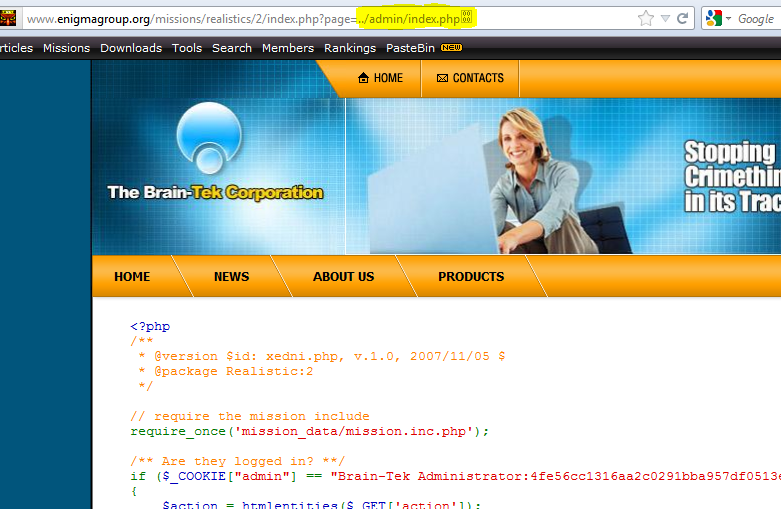Open the Rankings menu
This screenshot has width=781, height=509.
point(350,48)
